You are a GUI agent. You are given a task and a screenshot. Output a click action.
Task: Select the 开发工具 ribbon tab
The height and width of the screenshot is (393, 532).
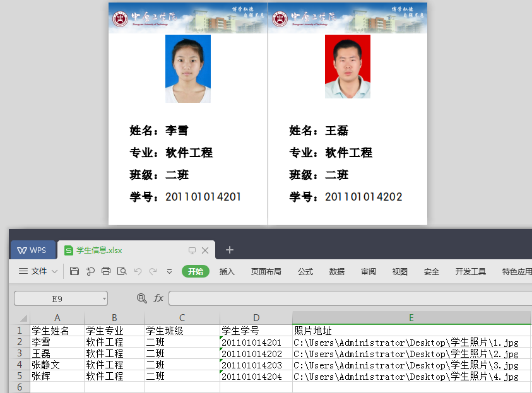470,271
